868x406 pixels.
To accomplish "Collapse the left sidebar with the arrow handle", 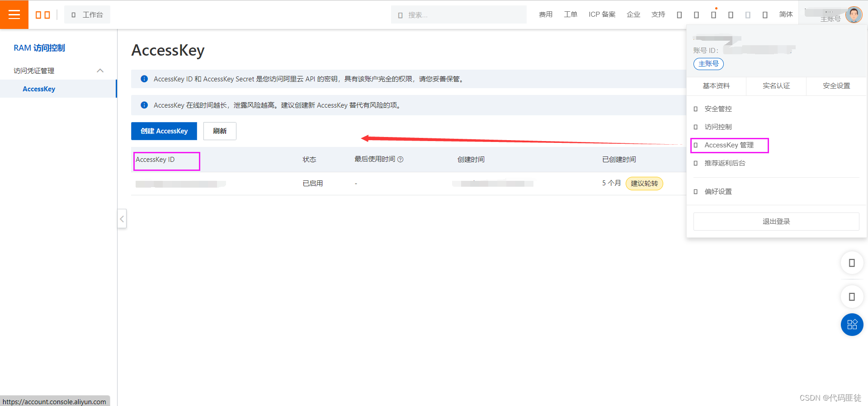I will pos(122,219).
